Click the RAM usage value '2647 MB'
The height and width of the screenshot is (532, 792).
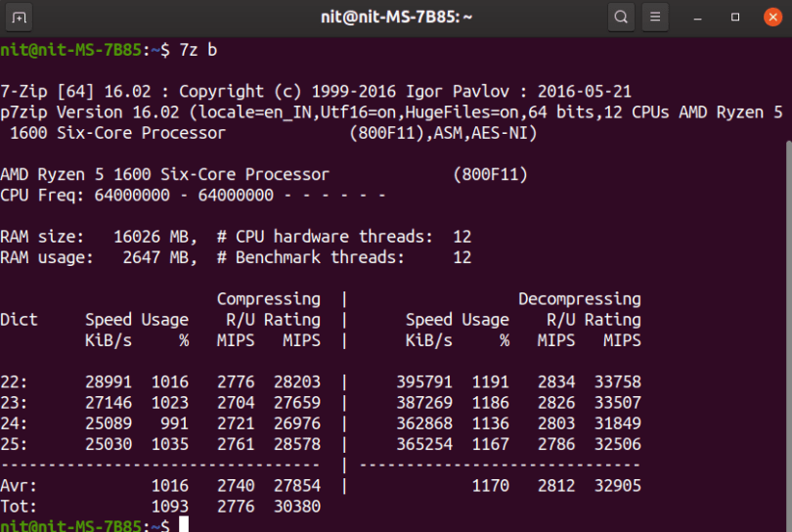[x=155, y=257]
